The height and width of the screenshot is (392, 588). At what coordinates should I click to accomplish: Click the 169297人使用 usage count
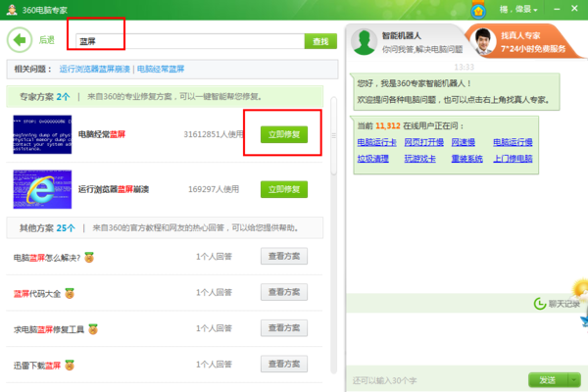(x=214, y=189)
